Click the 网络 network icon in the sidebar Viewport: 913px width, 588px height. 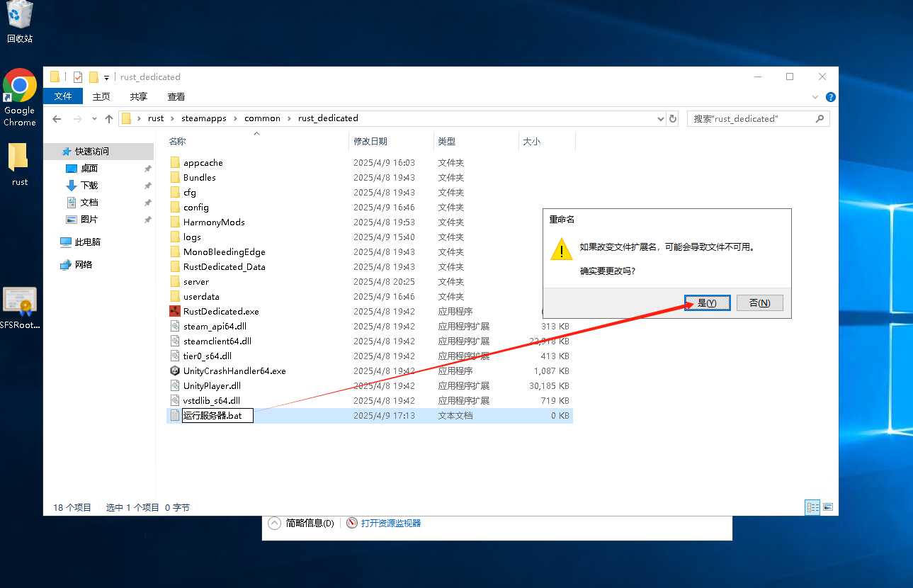pyautogui.click(x=66, y=264)
